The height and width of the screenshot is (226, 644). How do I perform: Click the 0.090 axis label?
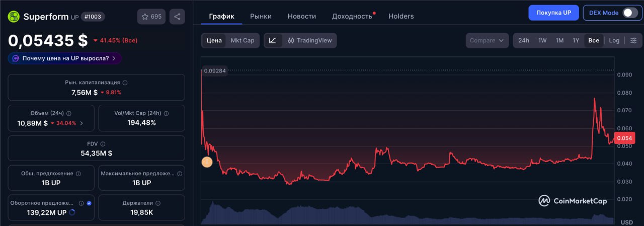pyautogui.click(x=625, y=74)
